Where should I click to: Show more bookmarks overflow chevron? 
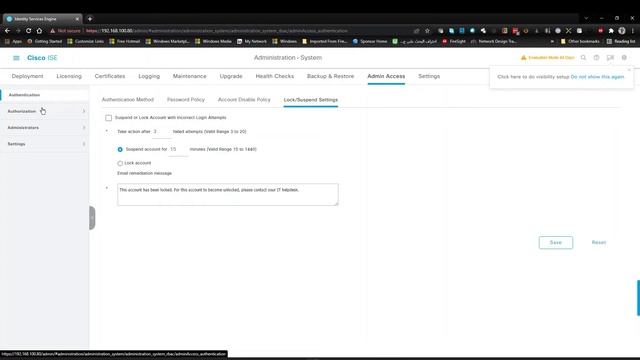[552, 41]
